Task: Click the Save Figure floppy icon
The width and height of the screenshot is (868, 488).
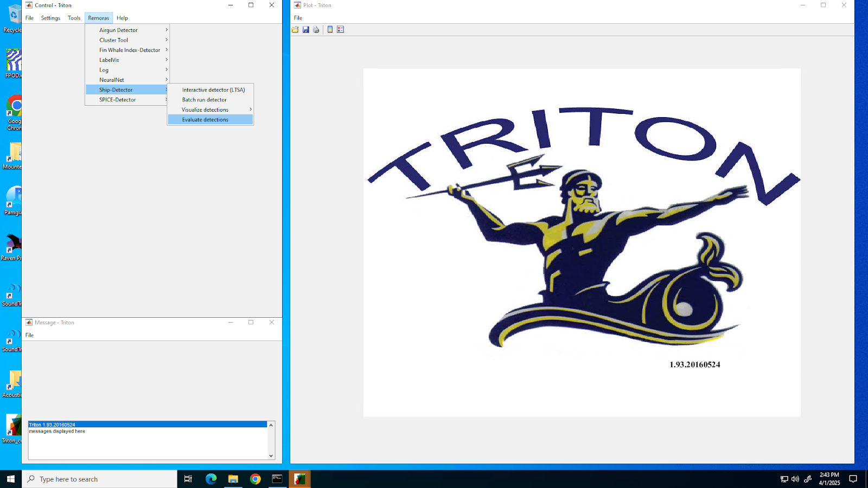Action: (306, 30)
